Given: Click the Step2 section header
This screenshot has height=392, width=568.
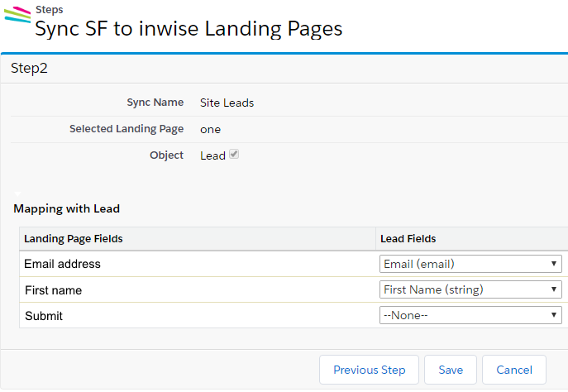Looking at the screenshot, I should (29, 68).
